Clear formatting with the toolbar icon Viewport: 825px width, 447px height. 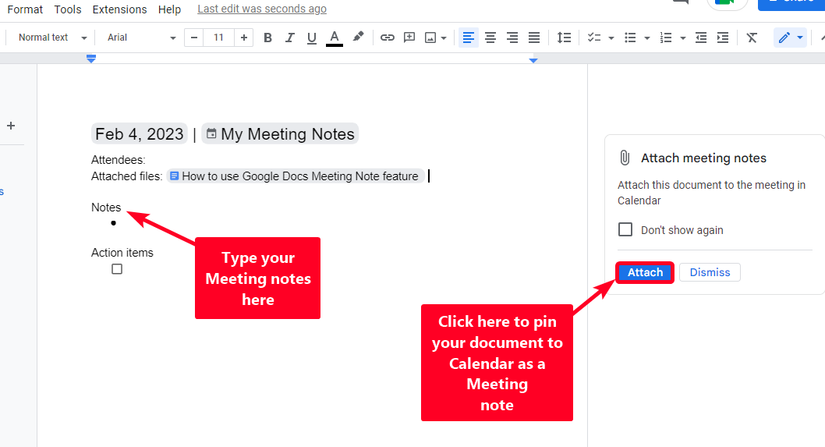point(752,38)
